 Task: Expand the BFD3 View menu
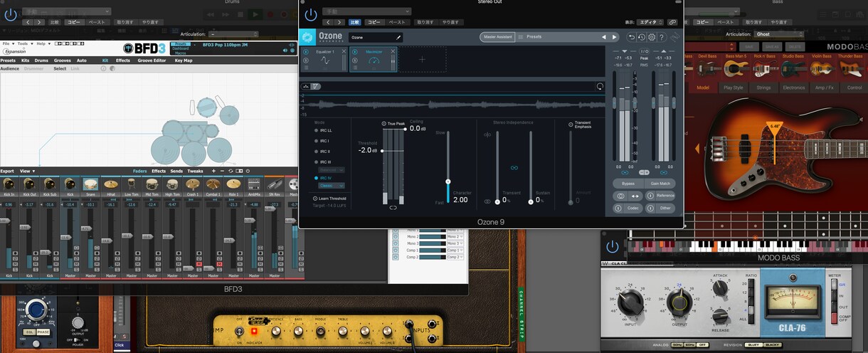pyautogui.click(x=27, y=171)
